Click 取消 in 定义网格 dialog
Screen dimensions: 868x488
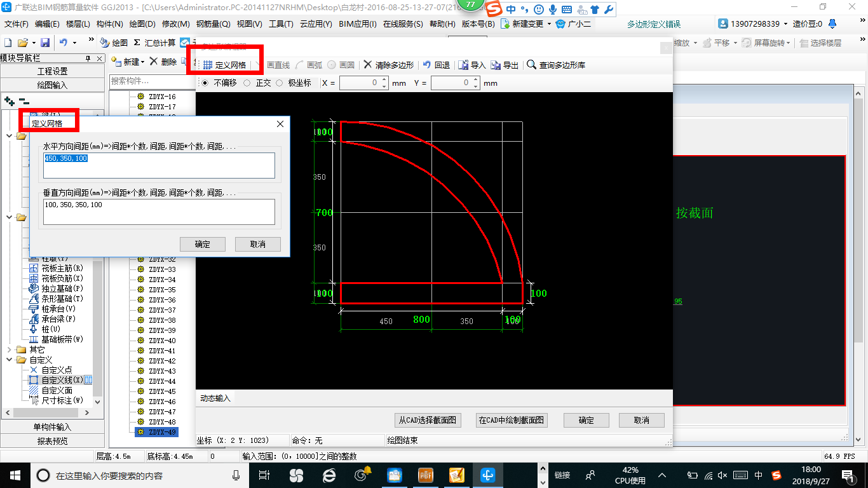click(x=257, y=244)
